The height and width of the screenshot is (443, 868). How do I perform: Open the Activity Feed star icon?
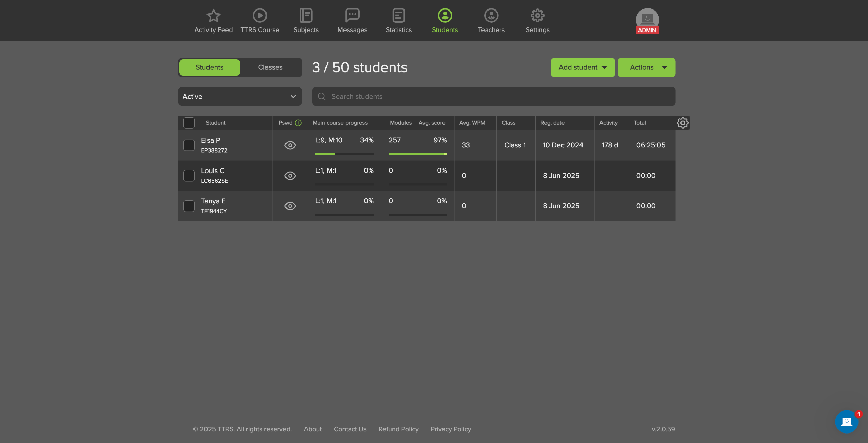[x=213, y=16]
